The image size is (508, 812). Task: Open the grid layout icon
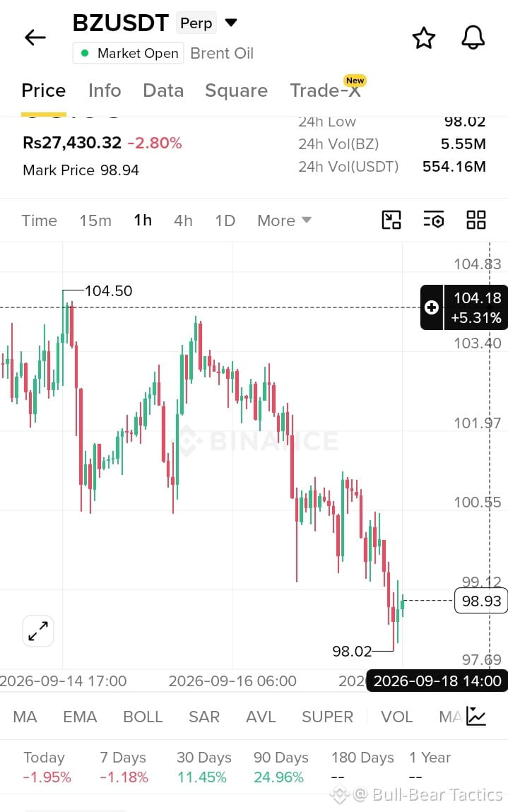coord(476,220)
